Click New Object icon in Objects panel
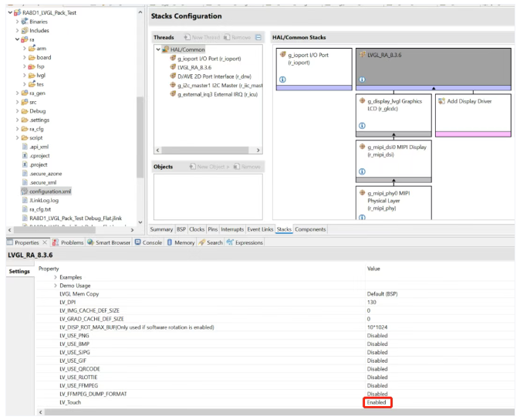This screenshot has height=420, width=520. 193,167
